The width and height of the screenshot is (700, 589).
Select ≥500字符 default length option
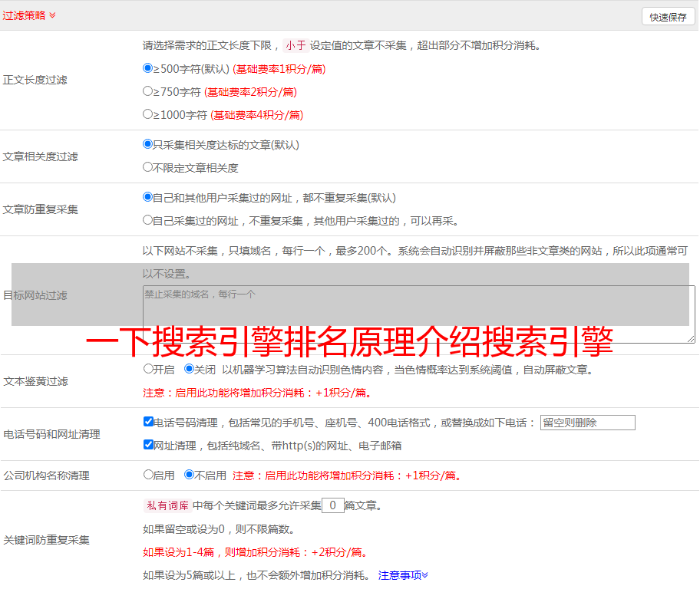point(148,68)
